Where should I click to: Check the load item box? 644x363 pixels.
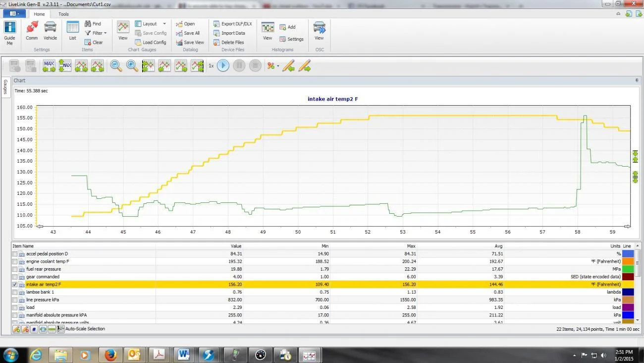coord(15,307)
